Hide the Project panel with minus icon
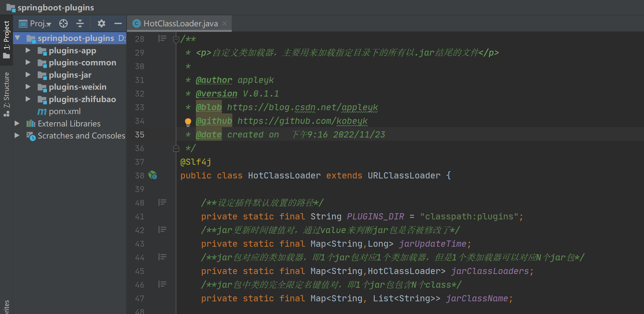 (x=118, y=23)
